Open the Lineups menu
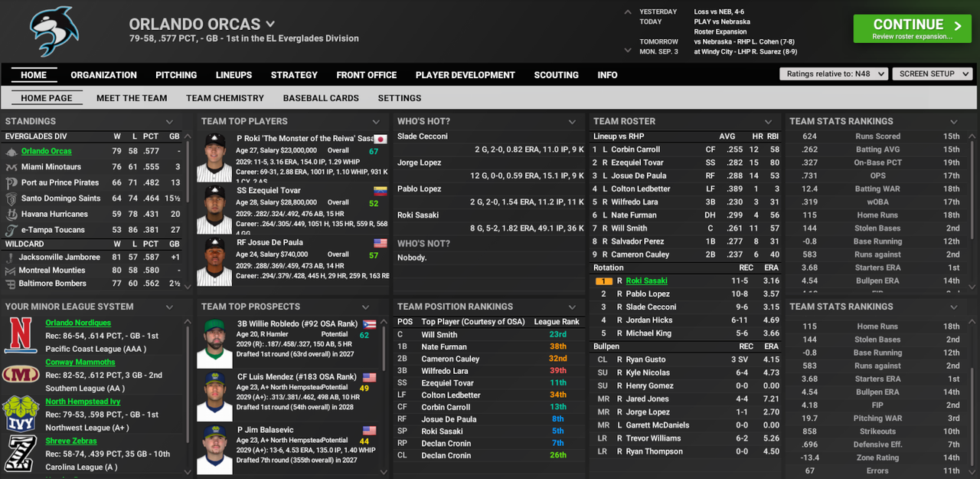Image resolution: width=980 pixels, height=479 pixels. [234, 75]
